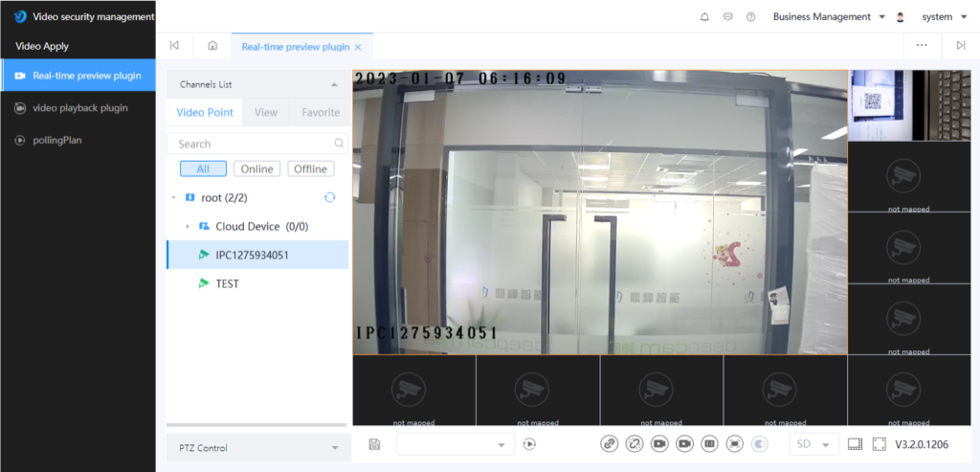Select the TEST camera channel
Image resolution: width=980 pixels, height=472 pixels.
(x=227, y=284)
